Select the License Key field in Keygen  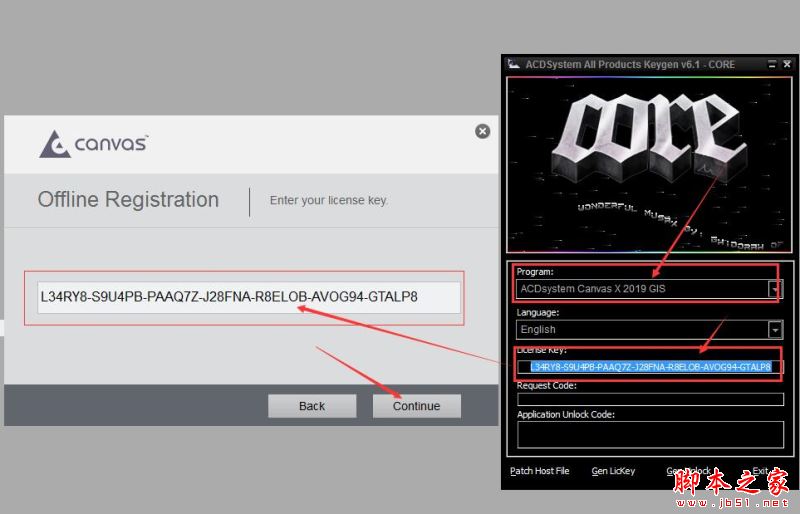click(650, 367)
